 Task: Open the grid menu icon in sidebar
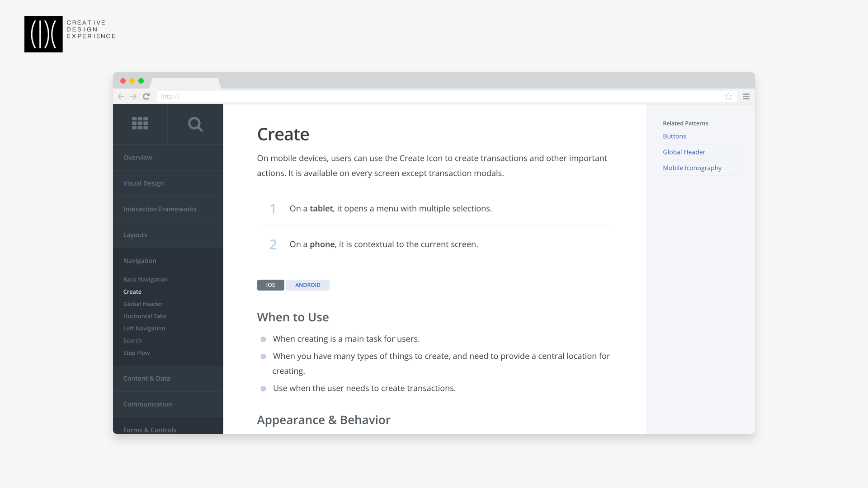tap(140, 123)
